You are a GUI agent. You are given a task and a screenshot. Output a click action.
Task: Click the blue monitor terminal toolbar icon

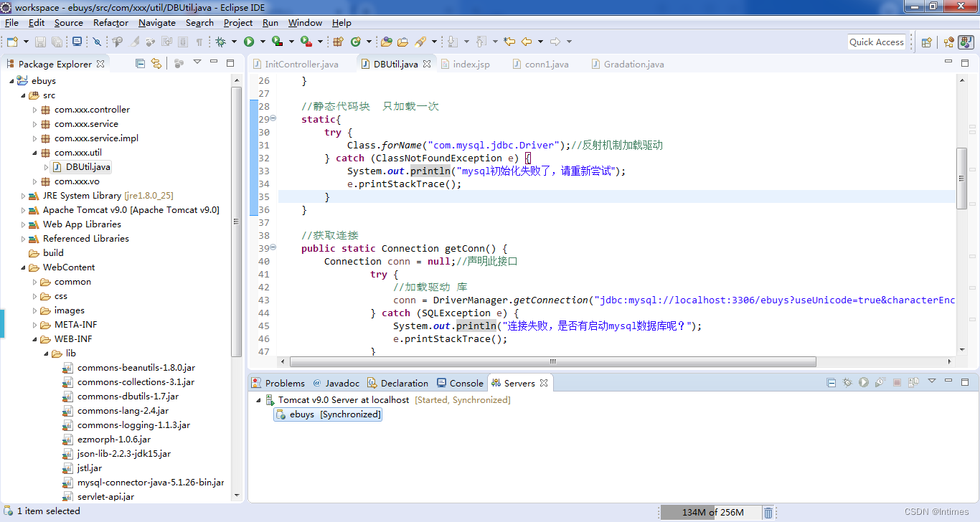tap(77, 42)
